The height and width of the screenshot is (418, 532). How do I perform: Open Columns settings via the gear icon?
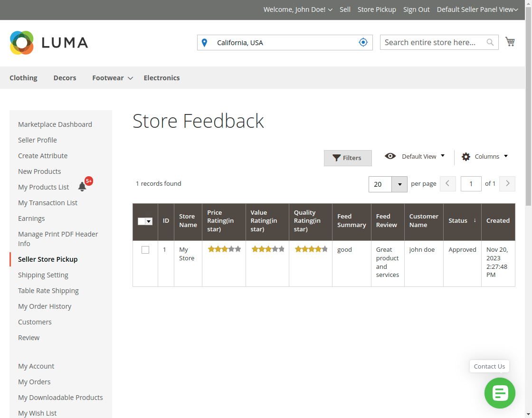tap(465, 156)
